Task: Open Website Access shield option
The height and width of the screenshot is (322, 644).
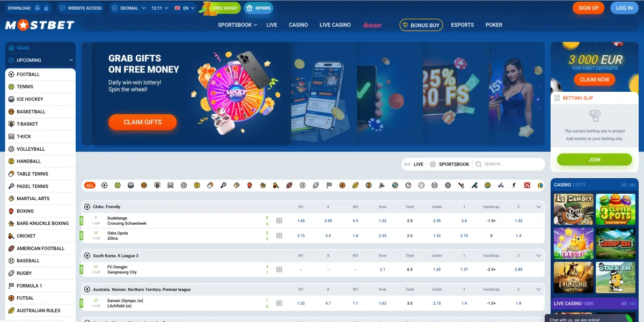Action: click(80, 8)
